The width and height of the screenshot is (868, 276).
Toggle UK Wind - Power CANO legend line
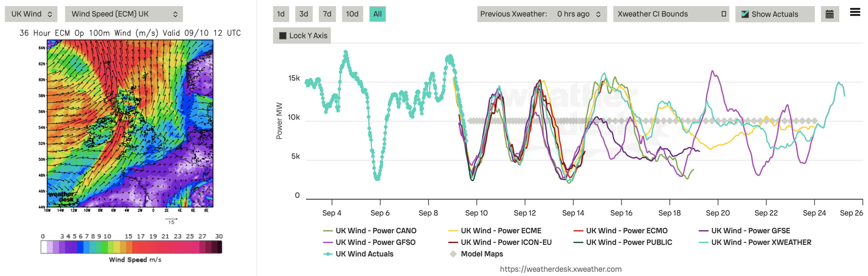[x=370, y=231]
